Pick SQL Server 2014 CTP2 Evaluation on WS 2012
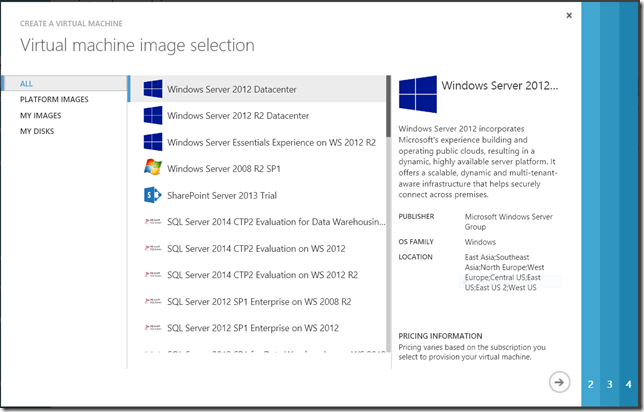 tap(256, 249)
